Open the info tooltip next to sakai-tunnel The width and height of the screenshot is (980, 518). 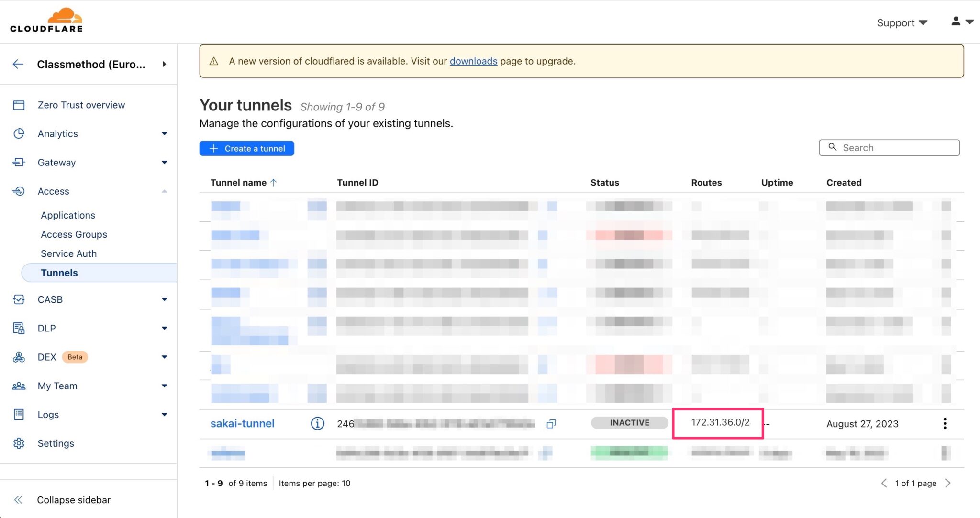pos(317,423)
